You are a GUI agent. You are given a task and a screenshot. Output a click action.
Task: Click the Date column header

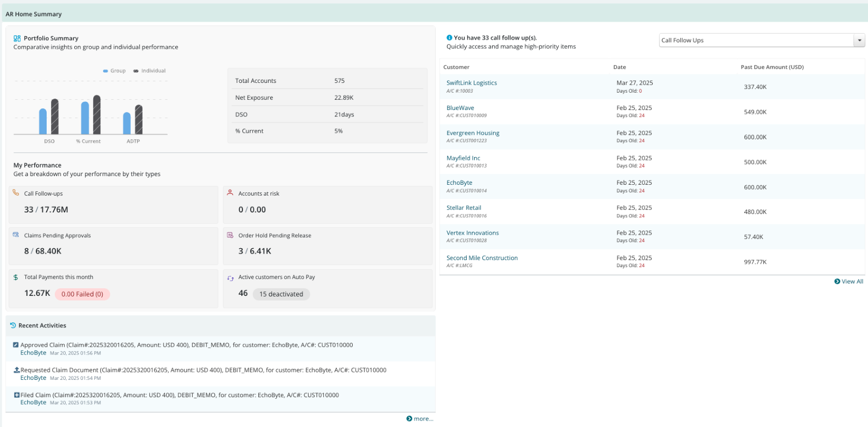pos(620,67)
